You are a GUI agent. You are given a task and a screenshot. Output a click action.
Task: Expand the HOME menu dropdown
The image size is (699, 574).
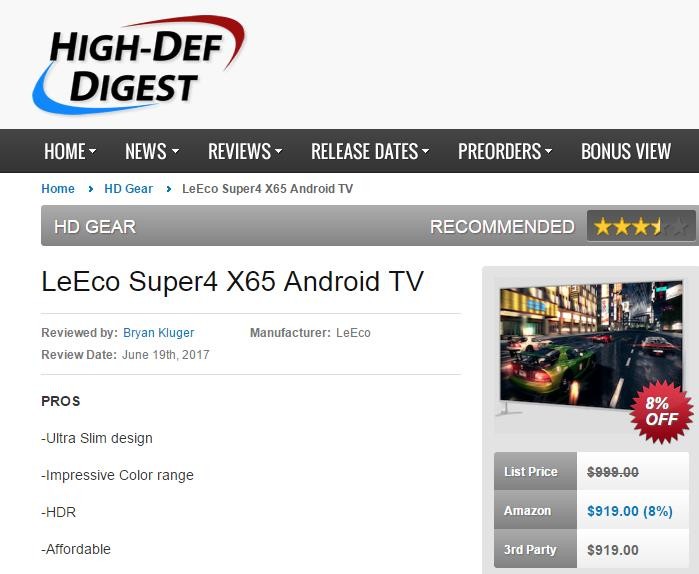click(x=70, y=151)
